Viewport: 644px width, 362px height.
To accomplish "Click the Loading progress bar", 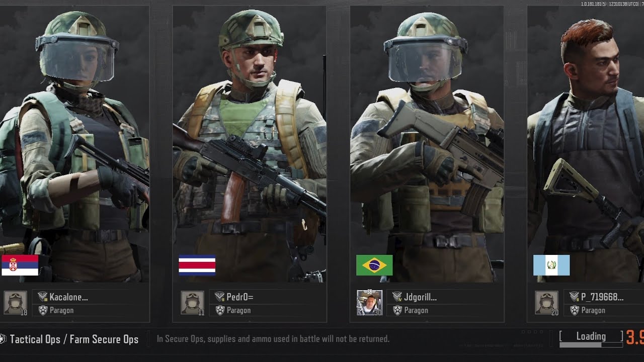I will (x=591, y=345).
